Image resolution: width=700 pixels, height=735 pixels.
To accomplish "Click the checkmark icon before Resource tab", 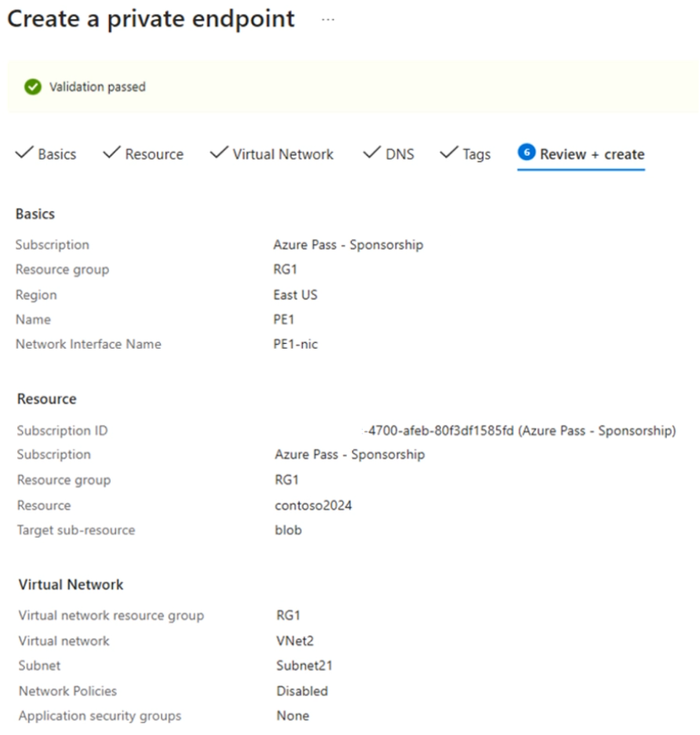I will pos(111,153).
